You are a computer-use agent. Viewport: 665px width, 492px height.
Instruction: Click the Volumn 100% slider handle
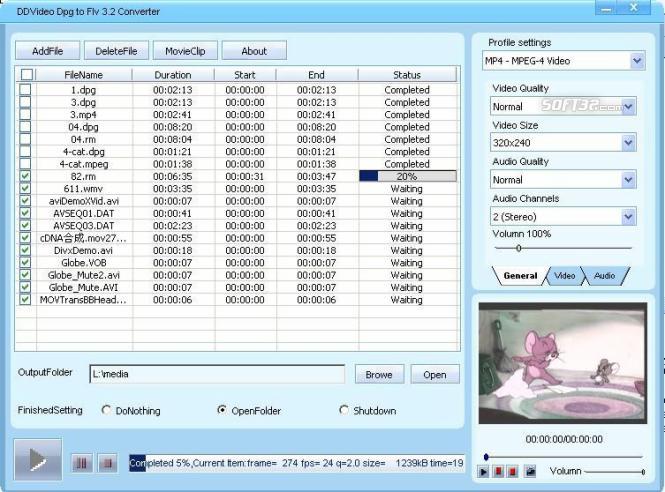tap(518, 248)
